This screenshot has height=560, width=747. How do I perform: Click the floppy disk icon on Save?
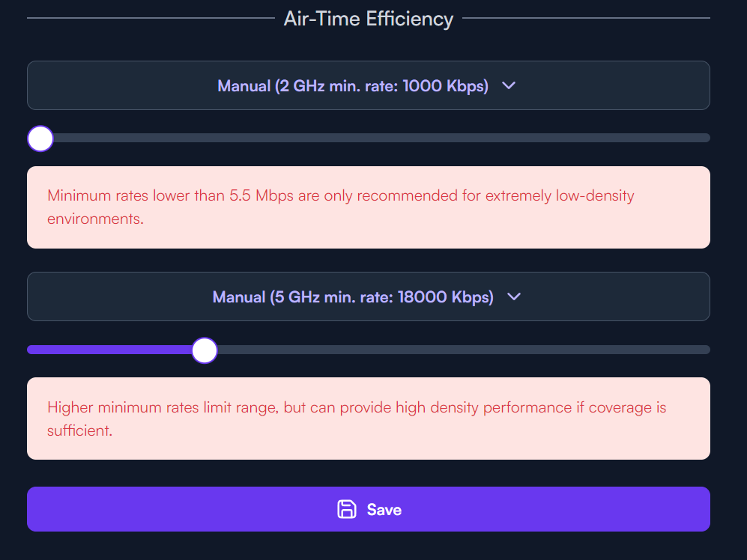click(346, 509)
